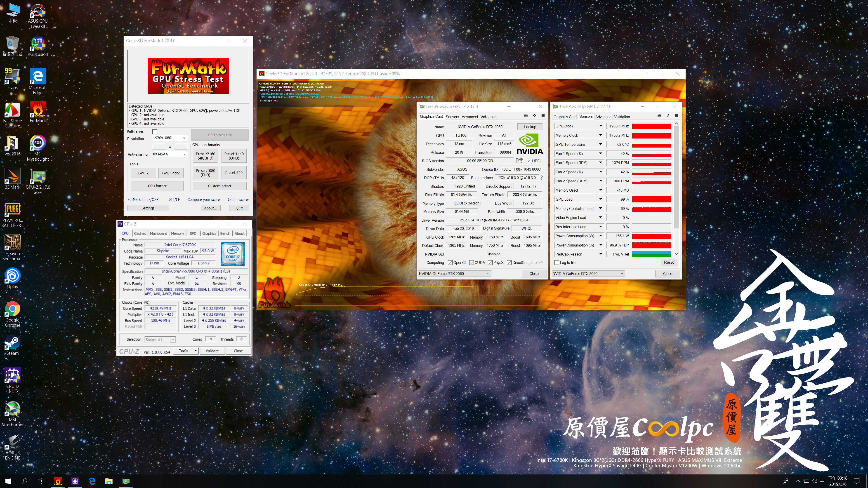Switch to Bench tab in CPU-Z

(225, 233)
